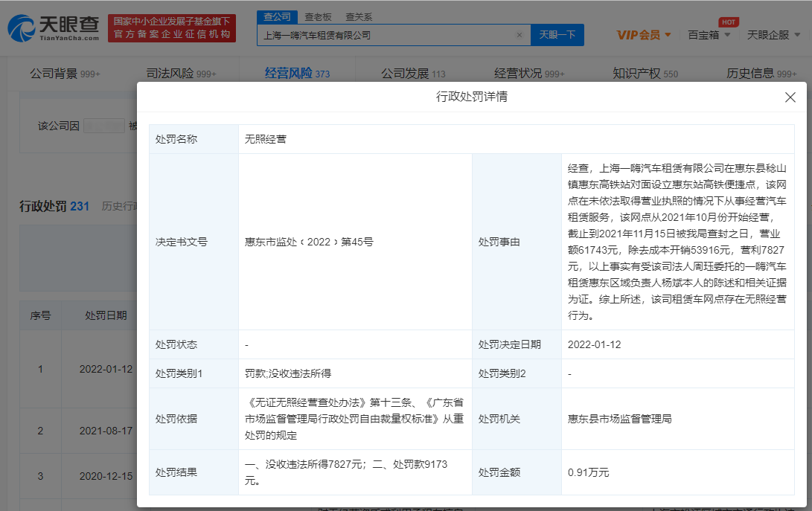Switch to the 查关系 search tab
Screen dimensions: 812x511
359,16
